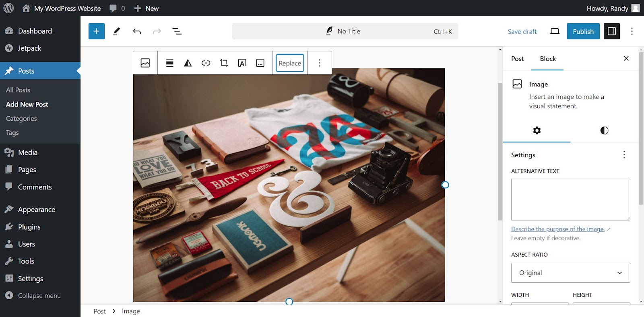644x317 pixels.
Task: Click the block inserter plus button
Action: click(x=96, y=31)
